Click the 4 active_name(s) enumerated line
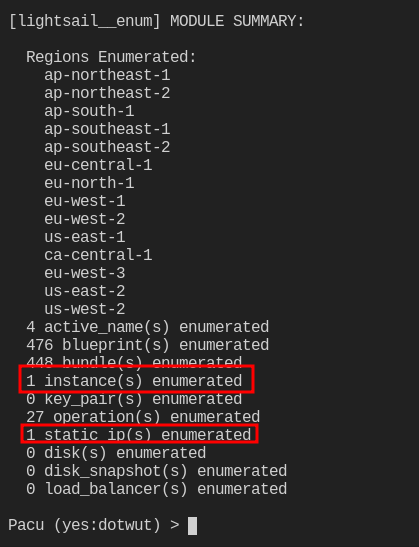Viewport: 419px width, 547px height. [148, 327]
